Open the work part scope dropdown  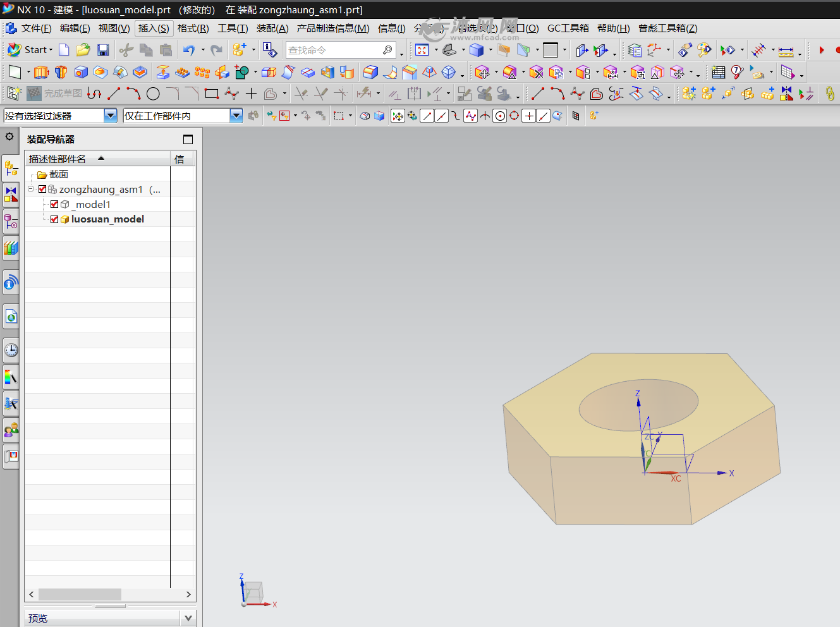pos(236,116)
